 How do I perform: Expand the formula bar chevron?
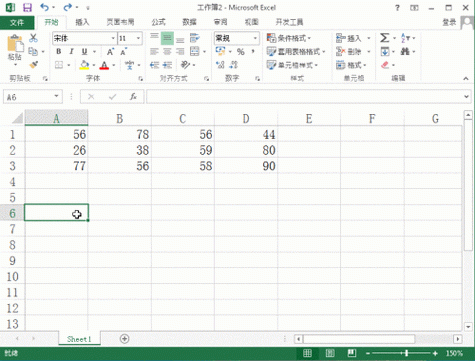pyautogui.click(x=466, y=97)
